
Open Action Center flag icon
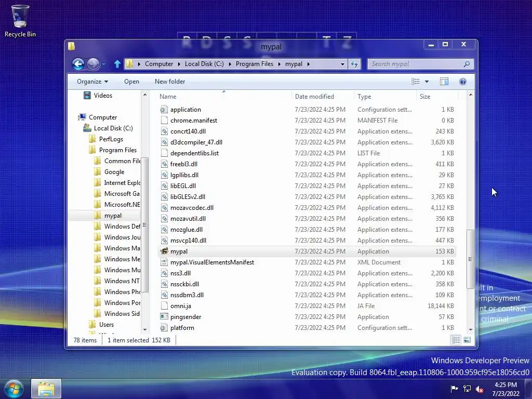[454, 389]
